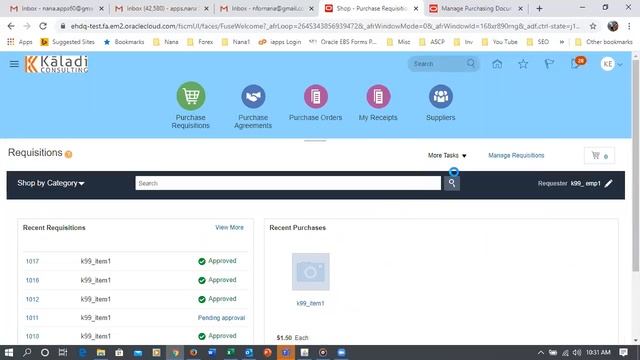
Task: Open the Other bookmarks folder
Action: [604, 42]
